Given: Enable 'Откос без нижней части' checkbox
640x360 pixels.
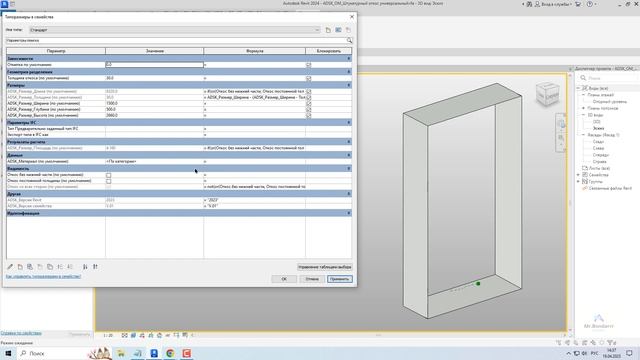Looking at the screenshot, I should (x=109, y=175).
